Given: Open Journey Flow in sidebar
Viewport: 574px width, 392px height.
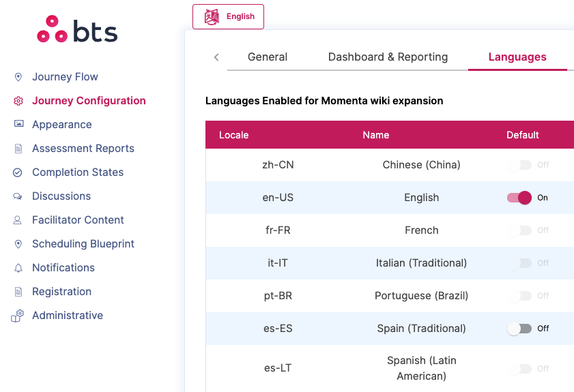Looking at the screenshot, I should pyautogui.click(x=65, y=77).
